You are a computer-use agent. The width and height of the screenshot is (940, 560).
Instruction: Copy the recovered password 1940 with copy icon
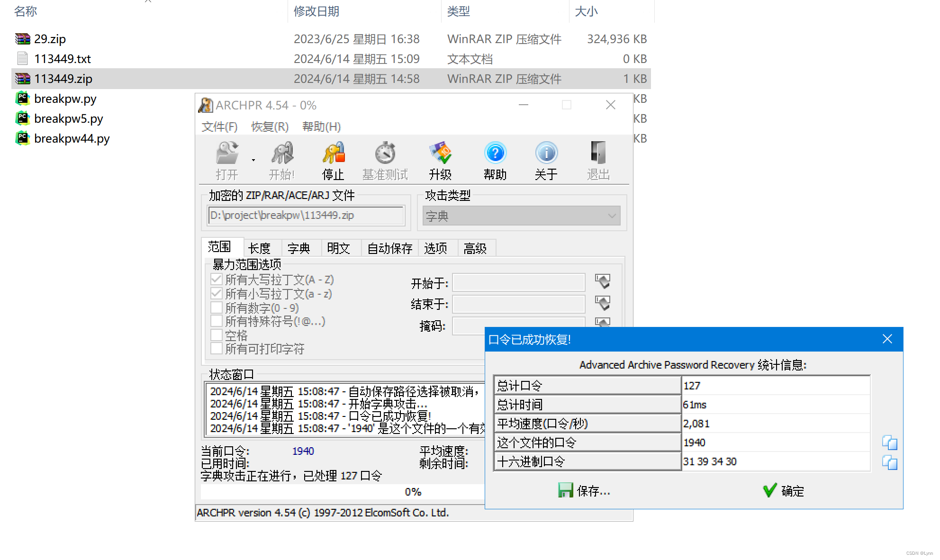[889, 443]
